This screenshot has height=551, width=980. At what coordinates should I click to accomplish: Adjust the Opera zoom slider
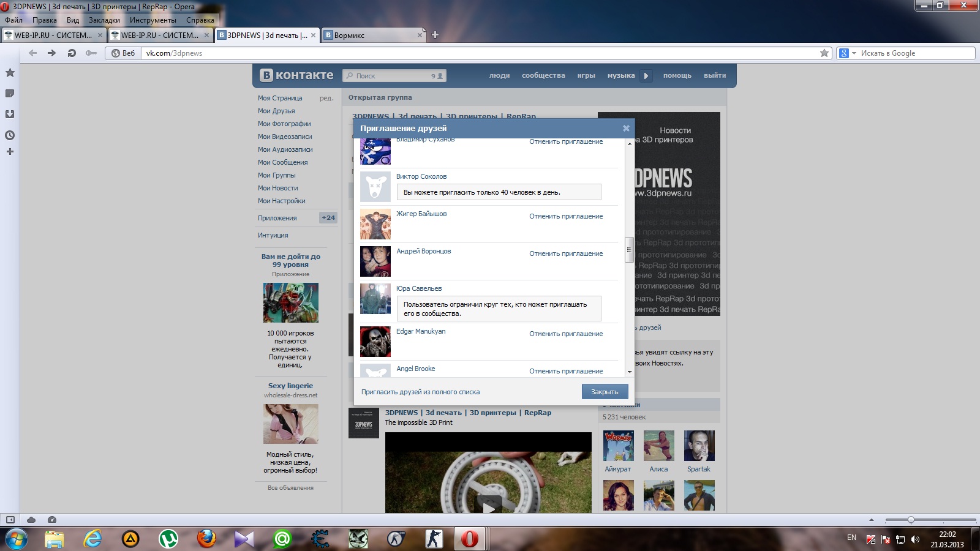[911, 520]
